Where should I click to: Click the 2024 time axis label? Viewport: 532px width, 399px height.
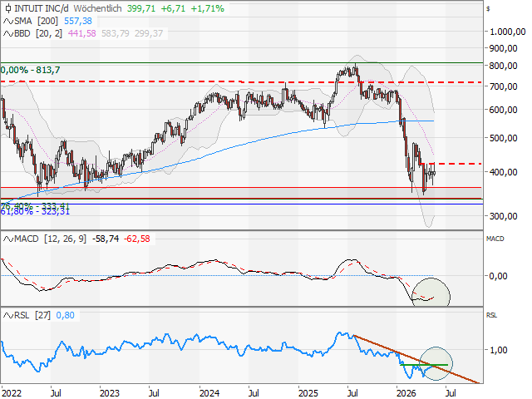coord(209,393)
